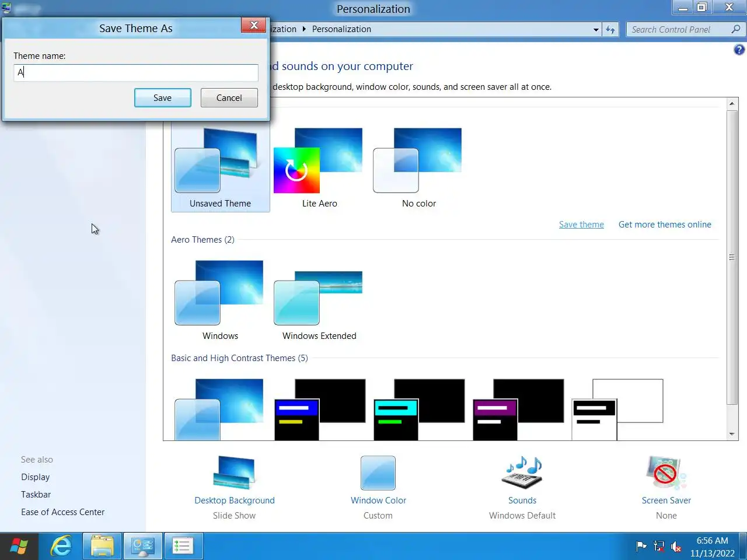Screen dimensions: 747x560
Task: Click Save in the Save Theme As dialog
Action: click(x=163, y=98)
